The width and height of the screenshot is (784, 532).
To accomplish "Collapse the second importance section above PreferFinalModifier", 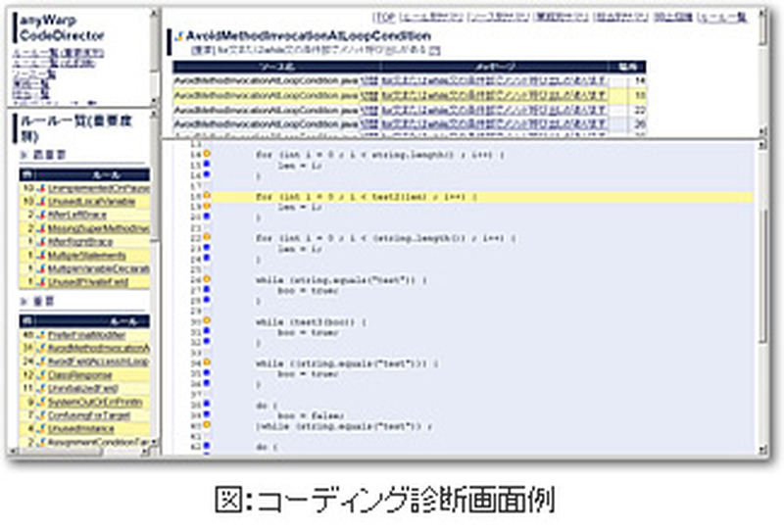I will pyautogui.click(x=24, y=301).
